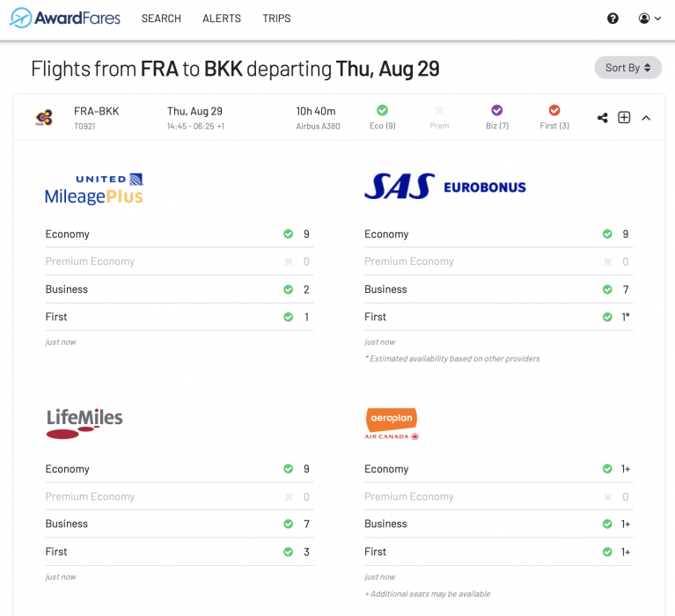Share the FRA-BKK flight

tap(603, 118)
